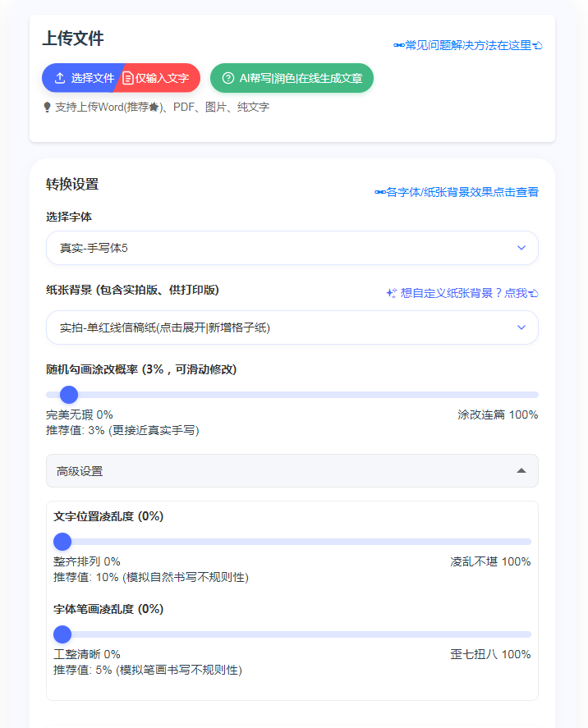Click the 文字位置凌乱度 slider handle
The height and width of the screenshot is (728, 588).
pos(62,542)
